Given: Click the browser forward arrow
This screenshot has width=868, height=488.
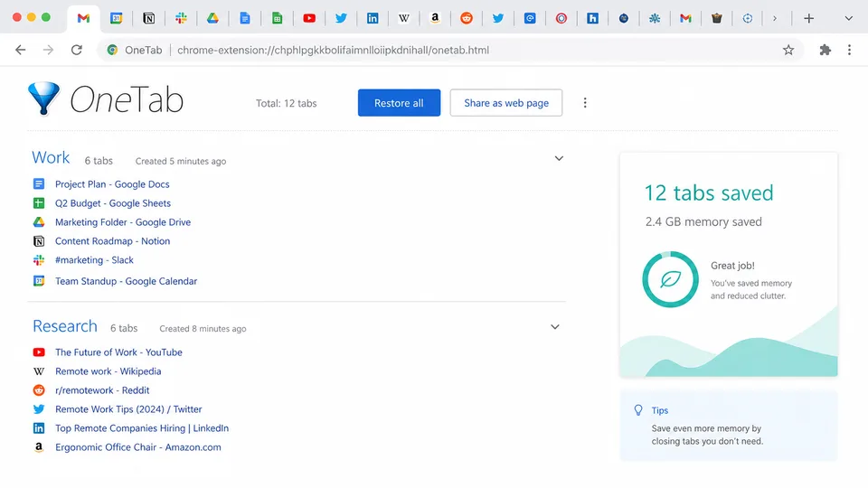Looking at the screenshot, I should (48, 50).
